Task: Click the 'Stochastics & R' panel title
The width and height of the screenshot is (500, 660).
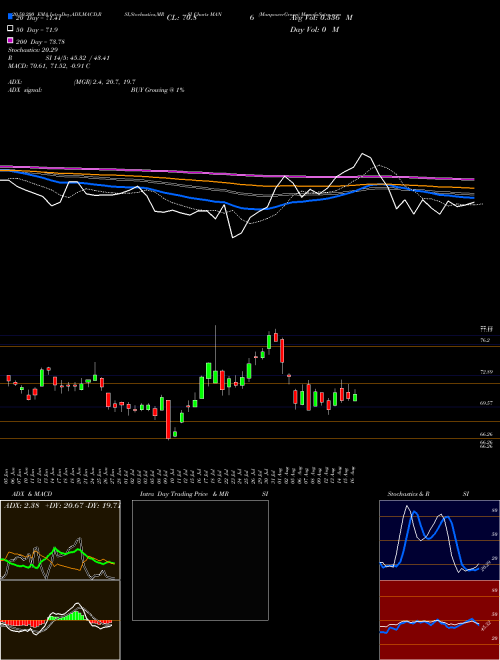Action: tap(409, 494)
